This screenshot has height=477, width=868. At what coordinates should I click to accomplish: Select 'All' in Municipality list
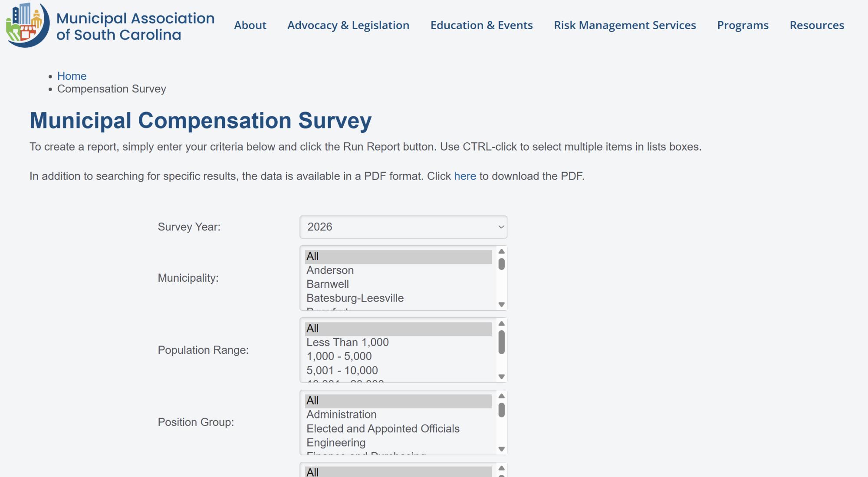(398, 257)
